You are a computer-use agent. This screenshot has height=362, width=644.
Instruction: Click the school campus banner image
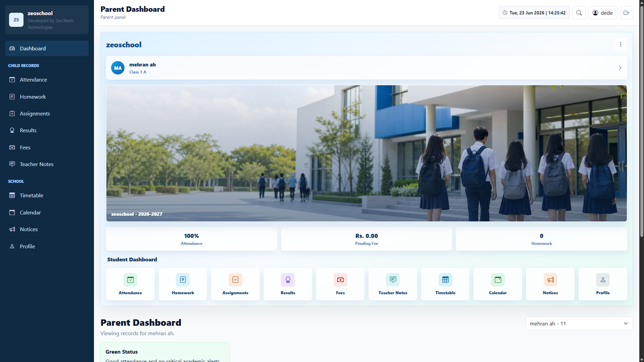pyautogui.click(x=366, y=153)
